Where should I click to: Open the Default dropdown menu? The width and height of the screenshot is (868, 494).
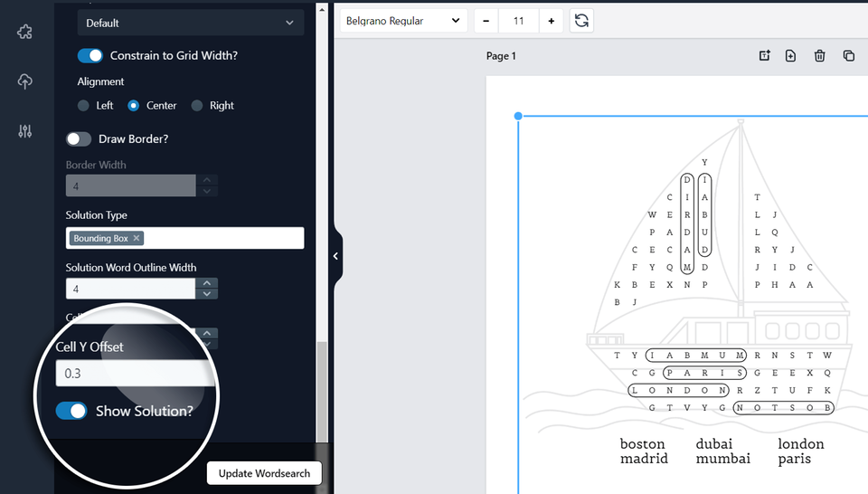191,23
